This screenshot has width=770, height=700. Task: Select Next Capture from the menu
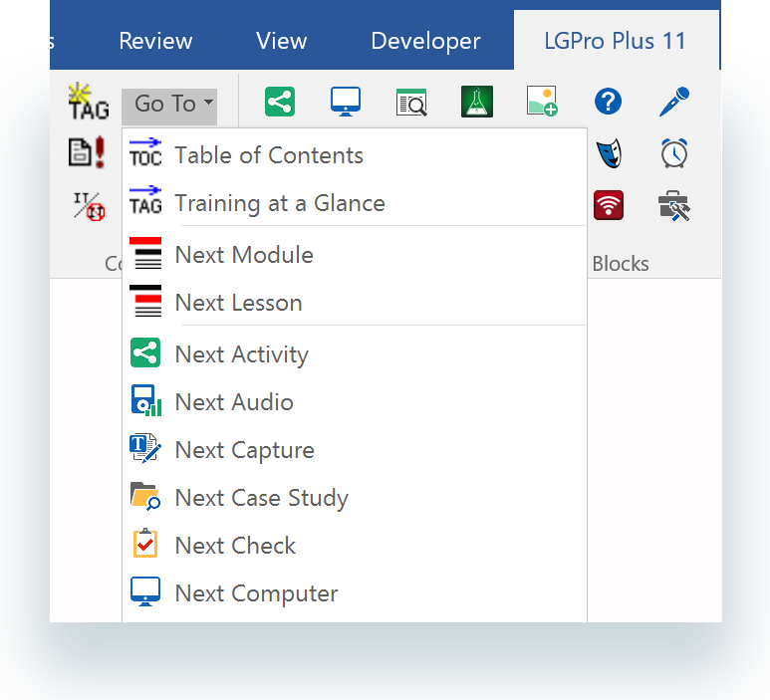point(355,450)
